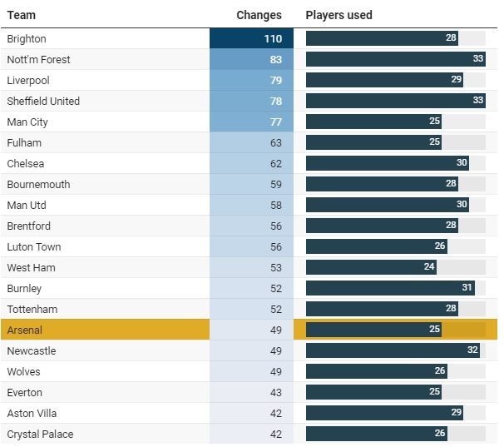The height and width of the screenshot is (447, 504).
Task: Select the Fulham team name
Action: point(24,142)
